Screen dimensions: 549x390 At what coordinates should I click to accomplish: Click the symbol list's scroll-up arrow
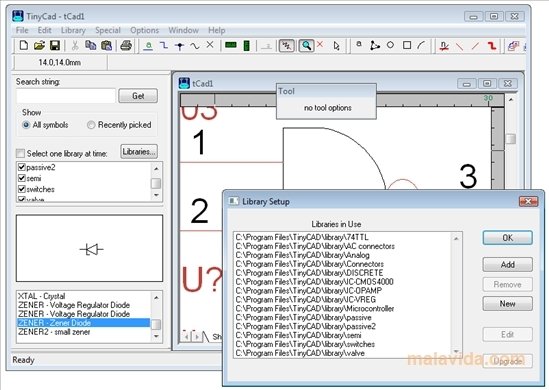click(156, 298)
